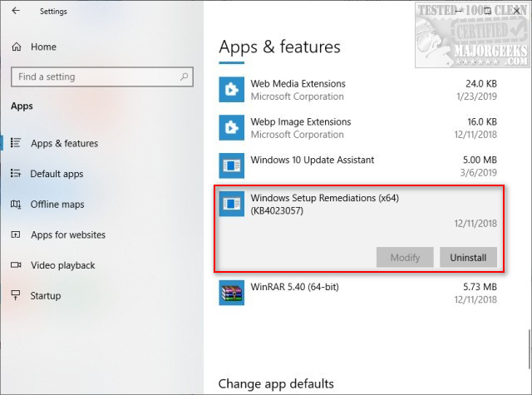The width and height of the screenshot is (532, 395).
Task: Click the Apps & features page heading
Action: 279,47
